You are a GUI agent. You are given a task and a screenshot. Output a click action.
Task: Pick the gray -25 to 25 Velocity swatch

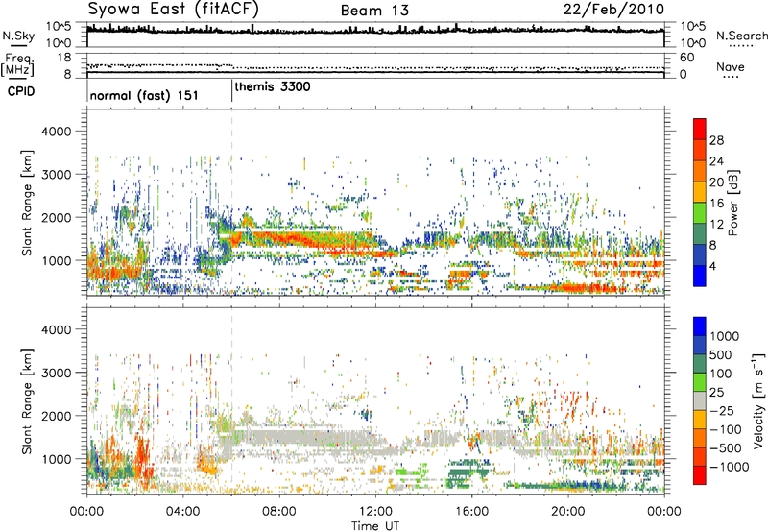point(700,400)
